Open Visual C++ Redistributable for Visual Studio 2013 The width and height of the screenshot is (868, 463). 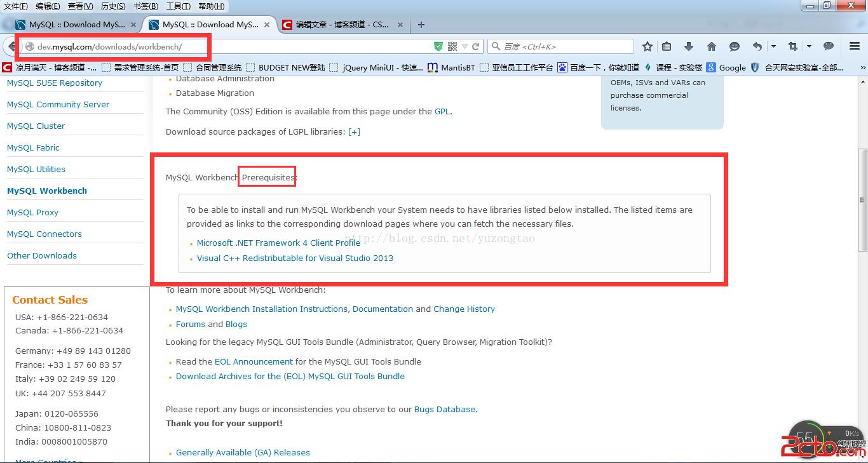click(295, 258)
